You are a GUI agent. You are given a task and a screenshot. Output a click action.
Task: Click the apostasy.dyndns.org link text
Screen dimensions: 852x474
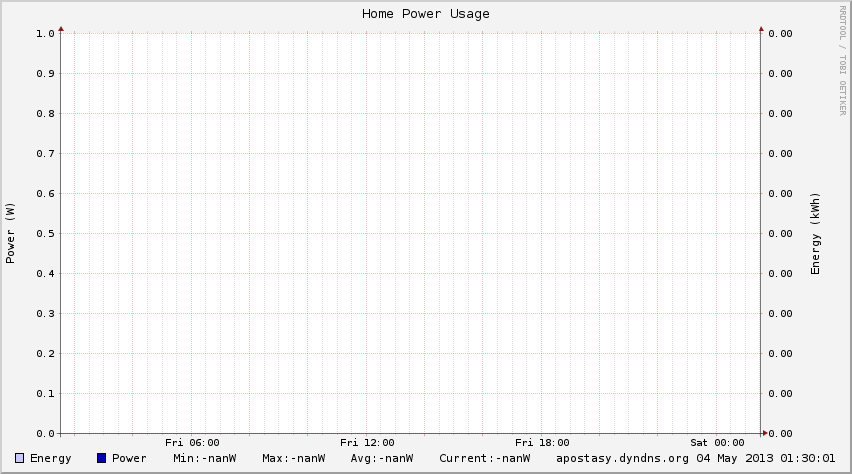point(622,458)
